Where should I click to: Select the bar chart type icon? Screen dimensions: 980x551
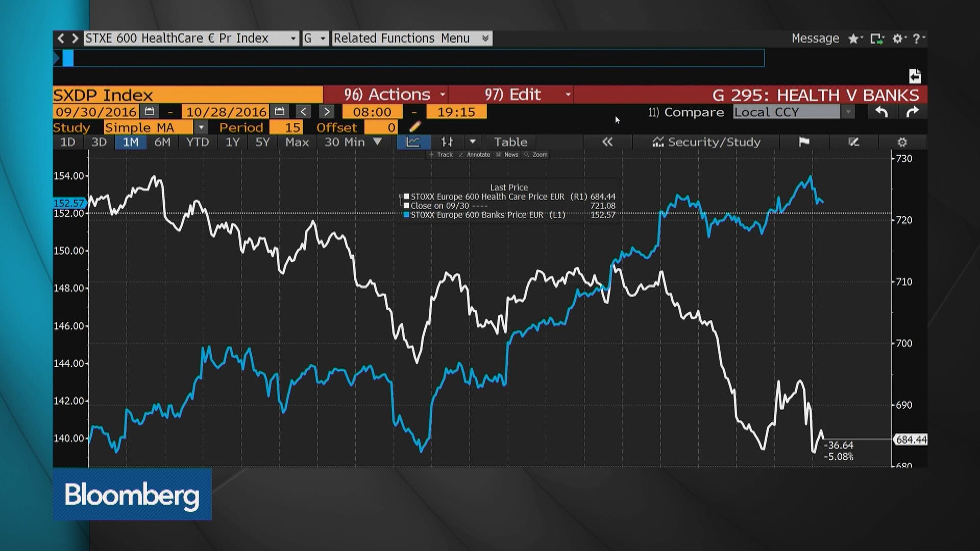click(447, 142)
